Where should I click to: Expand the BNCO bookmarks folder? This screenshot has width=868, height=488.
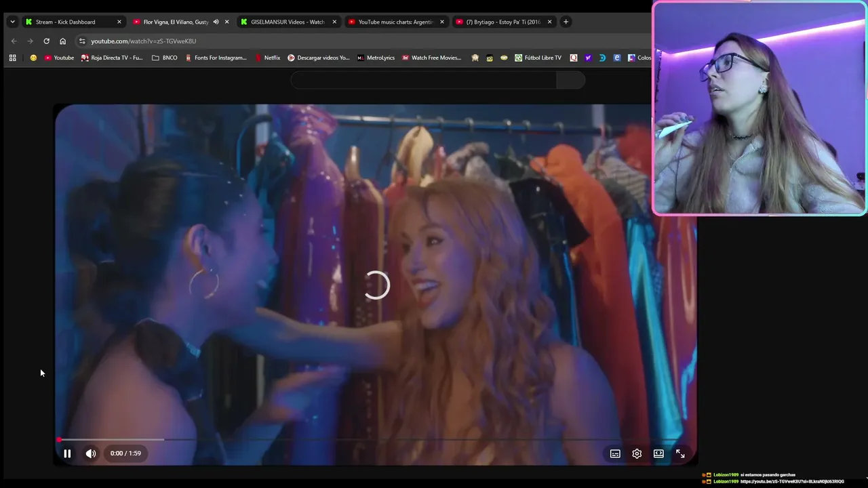tap(165, 58)
